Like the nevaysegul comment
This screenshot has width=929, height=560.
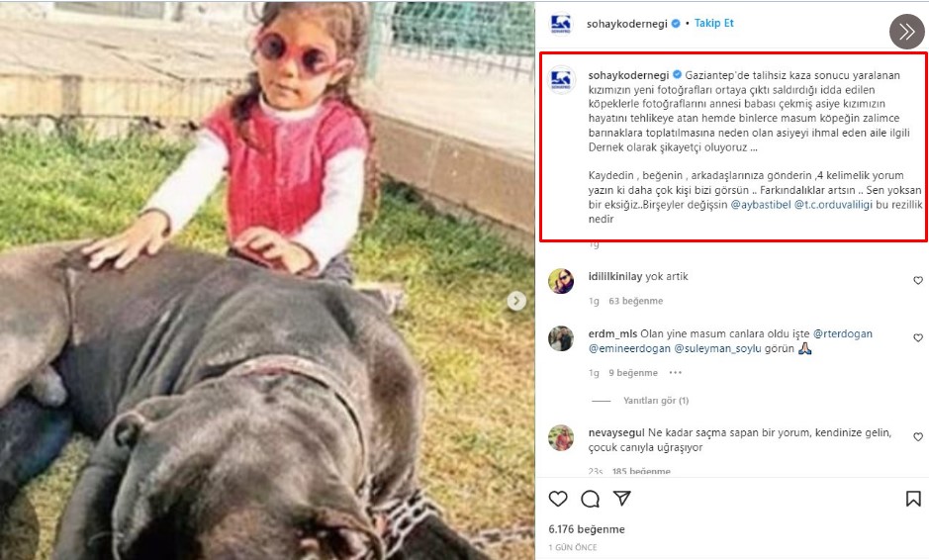918,436
